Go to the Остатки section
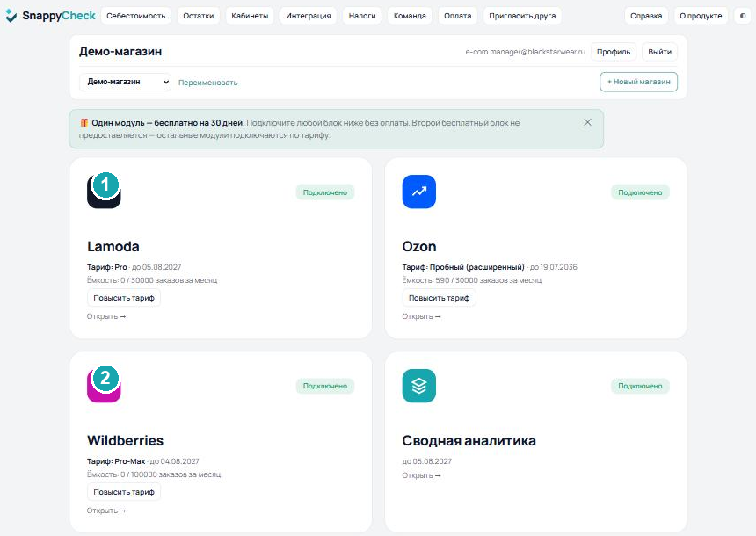 [x=198, y=16]
